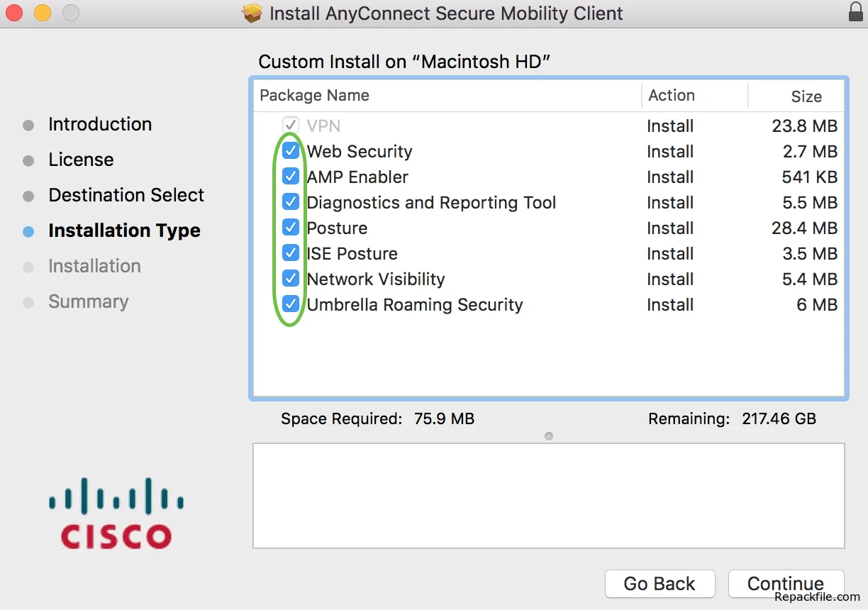Uncheck the Web Security package checkbox
The image size is (868, 610).
pos(291,151)
